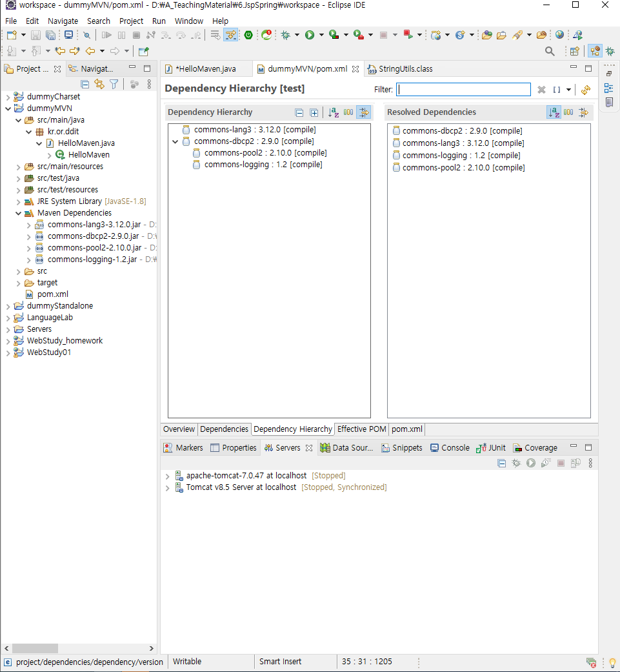This screenshot has width=620, height=672.
Task: Click the New wizard toolbar icon
Action: 12,35
